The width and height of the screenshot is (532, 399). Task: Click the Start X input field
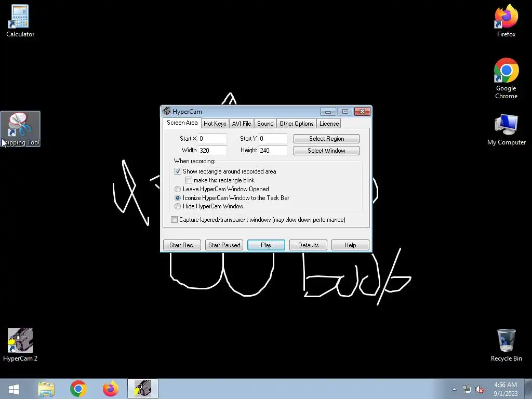coord(212,138)
